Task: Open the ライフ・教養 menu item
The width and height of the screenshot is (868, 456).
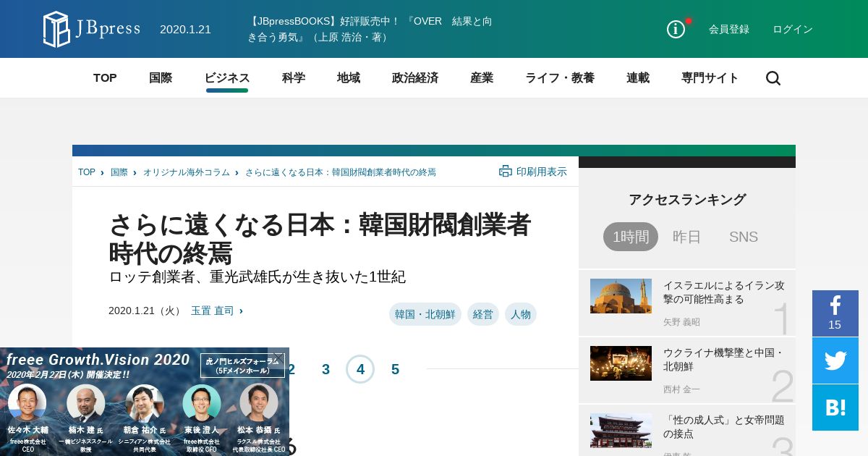Action: (560, 78)
